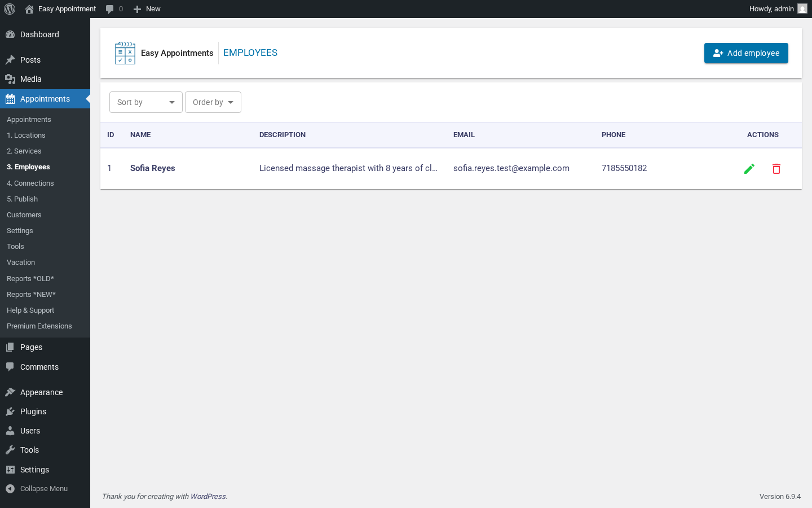Click the EMPLOYEES page heading

pos(250,53)
